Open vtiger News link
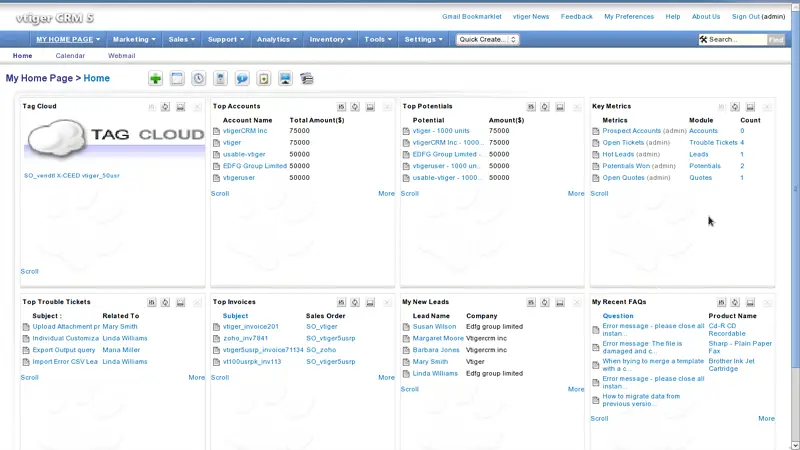 coord(531,16)
